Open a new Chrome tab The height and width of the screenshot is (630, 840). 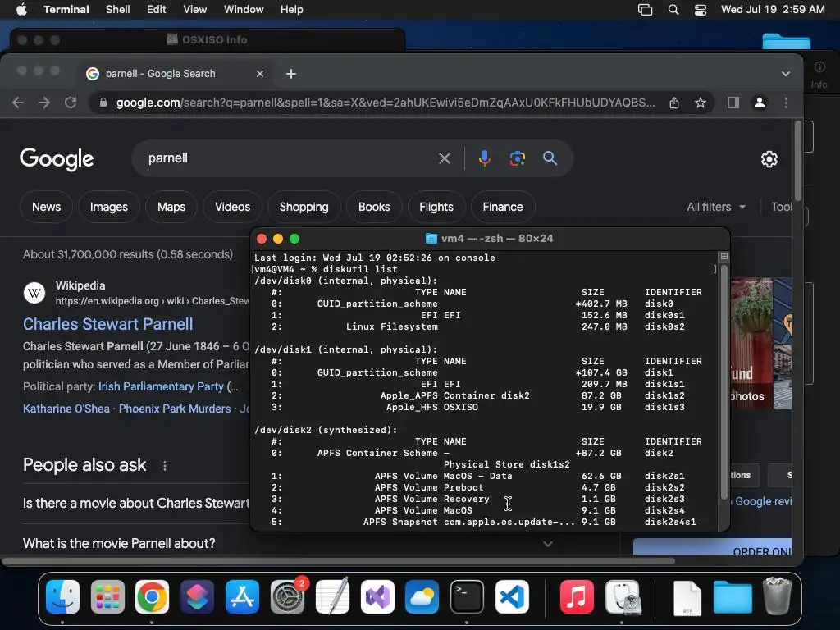click(291, 74)
